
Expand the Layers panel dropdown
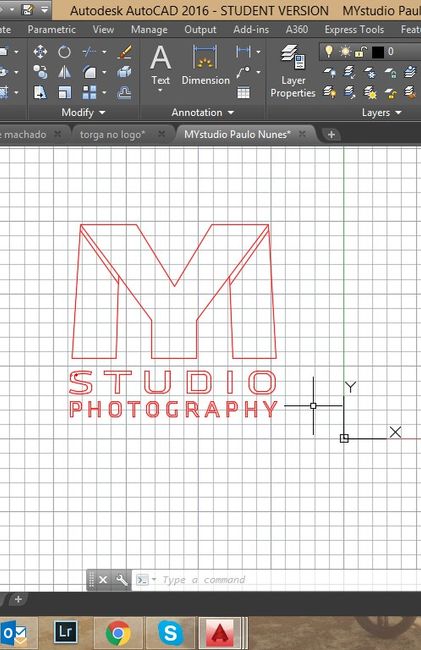pyautogui.click(x=381, y=112)
